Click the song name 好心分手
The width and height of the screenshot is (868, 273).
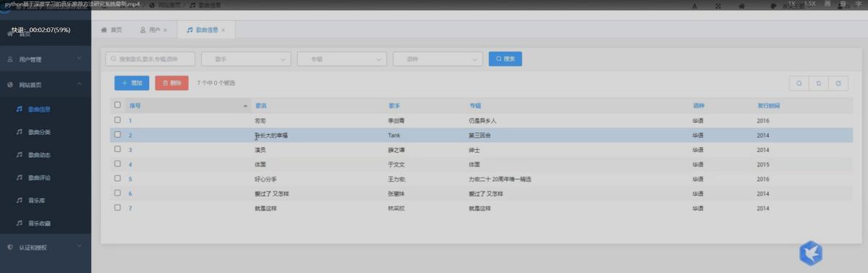click(x=266, y=179)
